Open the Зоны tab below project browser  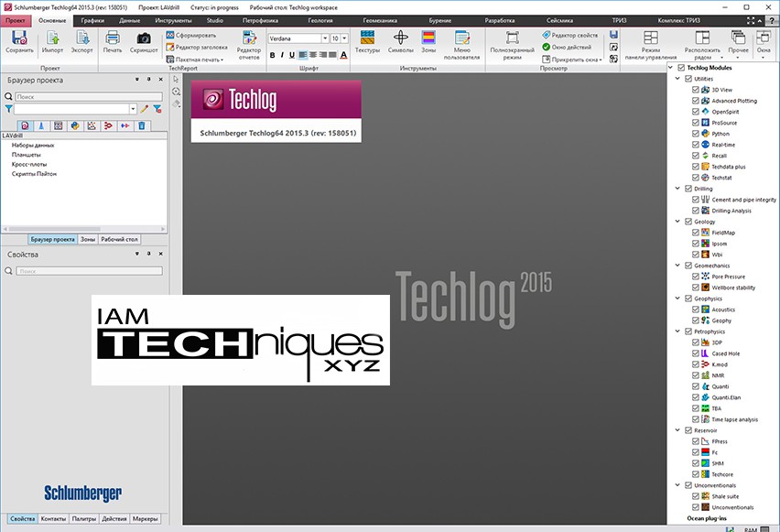tap(88, 239)
